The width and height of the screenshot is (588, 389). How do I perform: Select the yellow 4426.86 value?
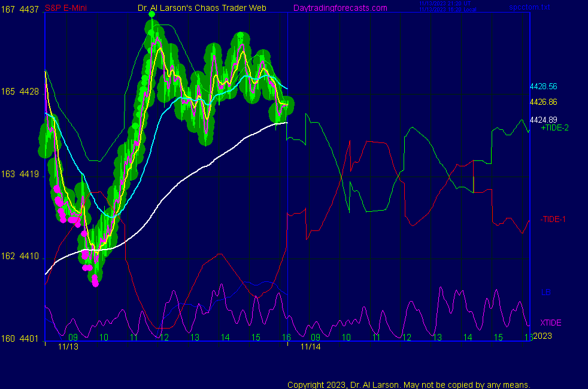pyautogui.click(x=543, y=102)
